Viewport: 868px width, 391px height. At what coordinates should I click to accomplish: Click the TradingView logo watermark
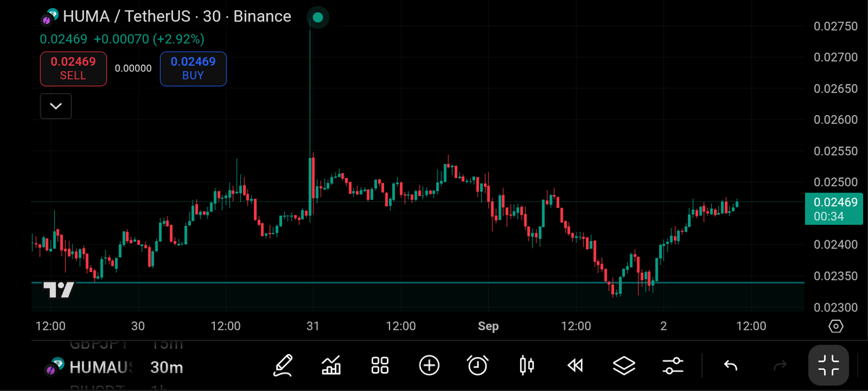pyautogui.click(x=59, y=290)
